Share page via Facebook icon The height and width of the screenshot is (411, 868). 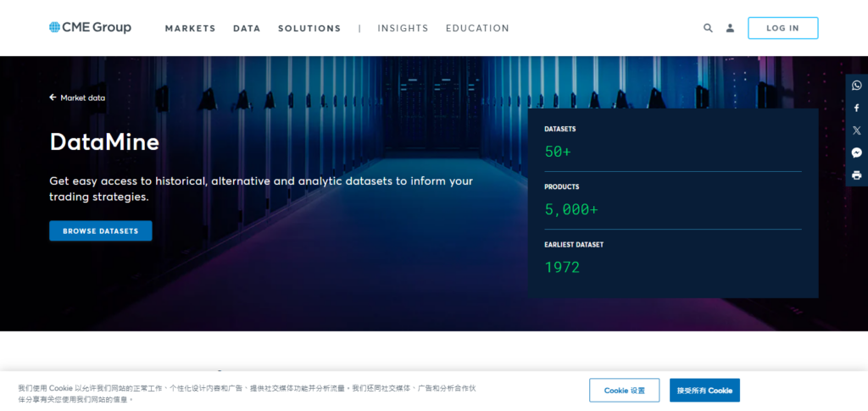pyautogui.click(x=857, y=108)
